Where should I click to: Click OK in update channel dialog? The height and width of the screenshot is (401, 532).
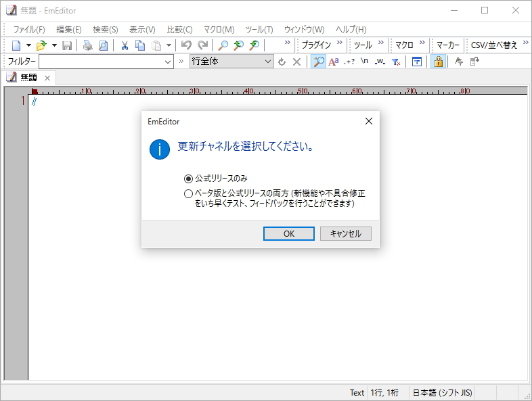click(x=289, y=234)
